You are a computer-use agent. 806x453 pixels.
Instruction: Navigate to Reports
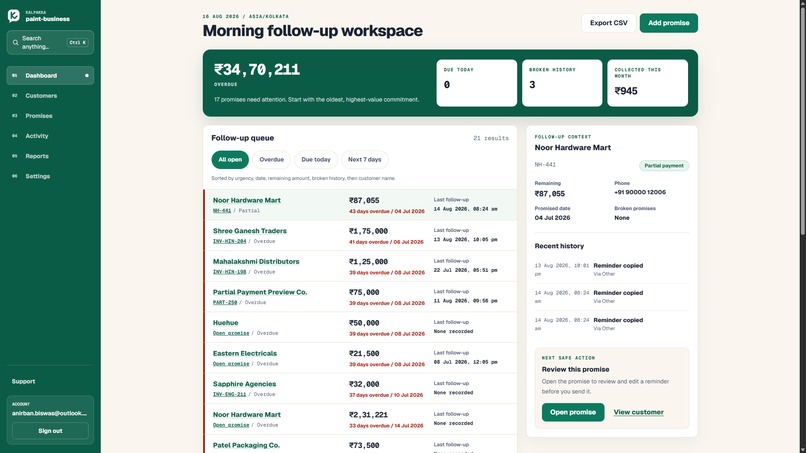pos(50,156)
